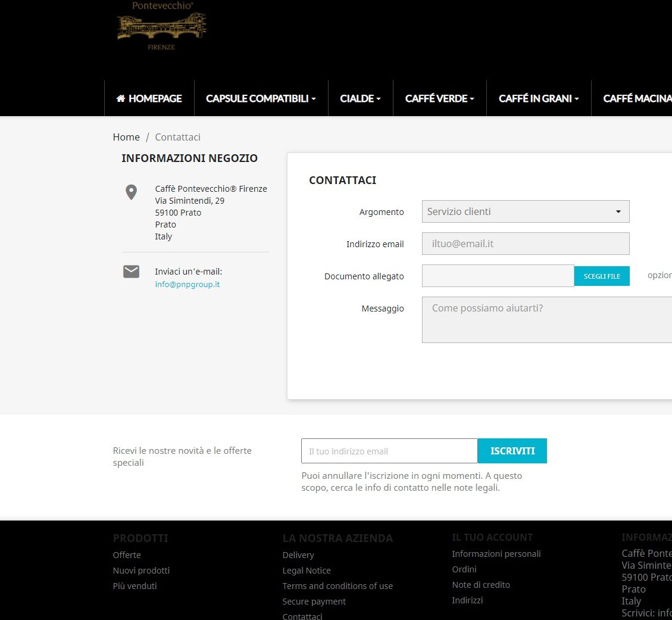Click the Prodotti footer heading
The image size is (672, 620).
coord(140,538)
